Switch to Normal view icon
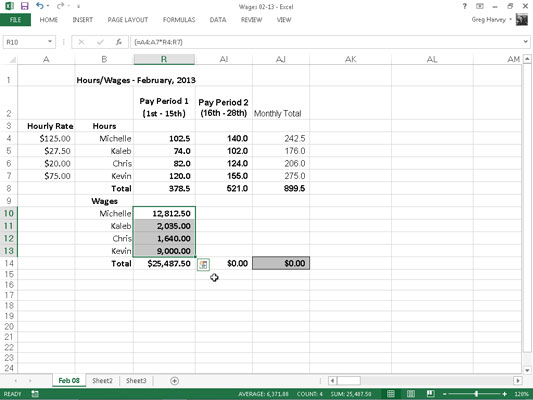This screenshot has height=400, width=533. click(x=391, y=394)
